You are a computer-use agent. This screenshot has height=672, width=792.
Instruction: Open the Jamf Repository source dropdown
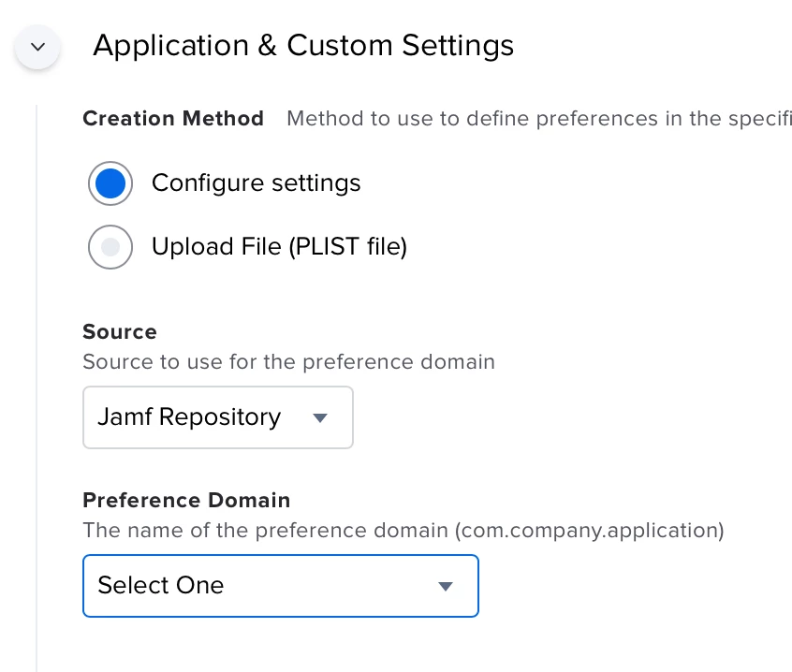pos(218,417)
